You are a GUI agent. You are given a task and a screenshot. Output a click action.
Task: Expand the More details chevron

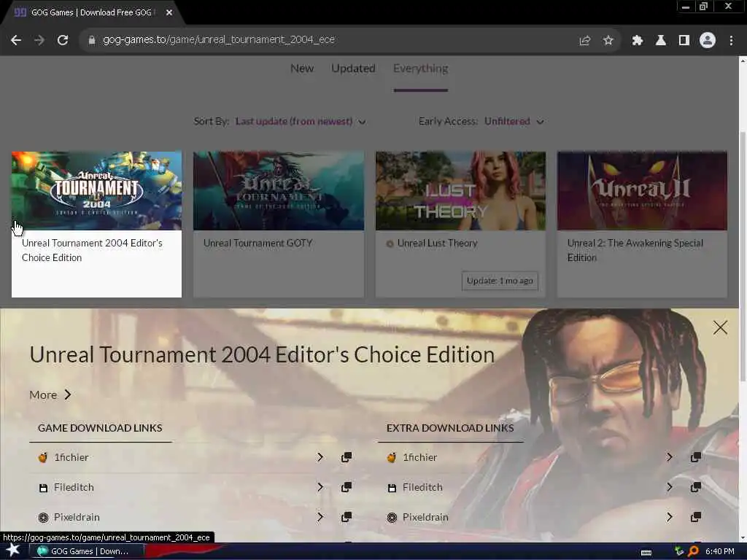pyautogui.click(x=68, y=394)
